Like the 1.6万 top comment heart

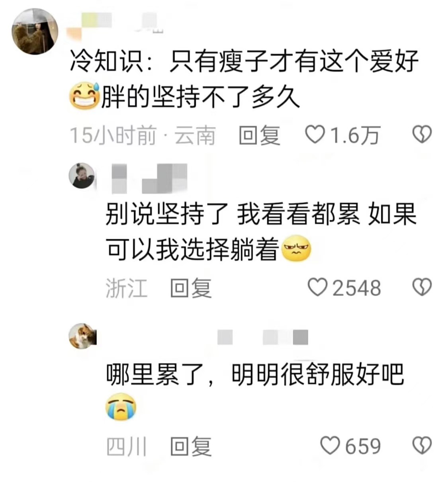[x=315, y=135]
